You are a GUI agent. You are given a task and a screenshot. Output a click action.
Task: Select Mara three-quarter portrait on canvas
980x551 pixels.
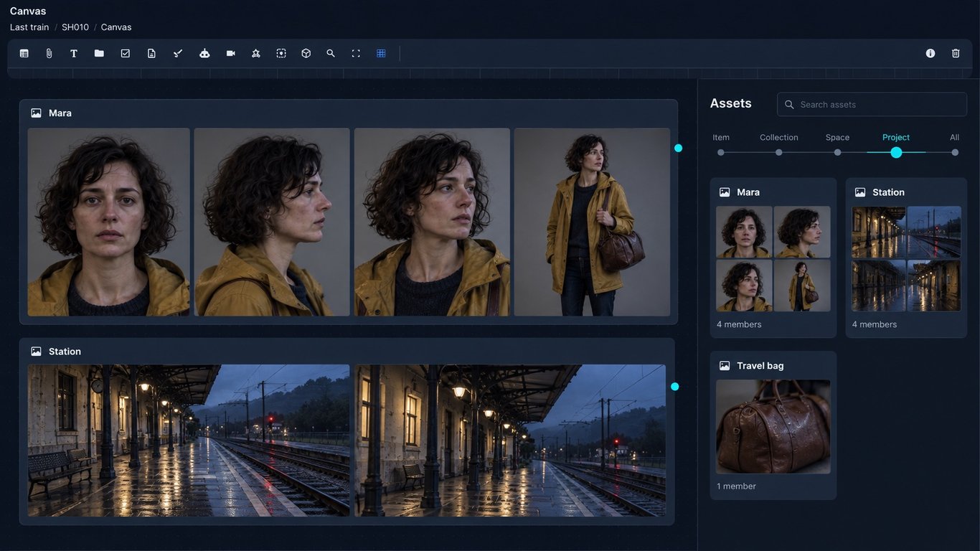pyautogui.click(x=432, y=222)
